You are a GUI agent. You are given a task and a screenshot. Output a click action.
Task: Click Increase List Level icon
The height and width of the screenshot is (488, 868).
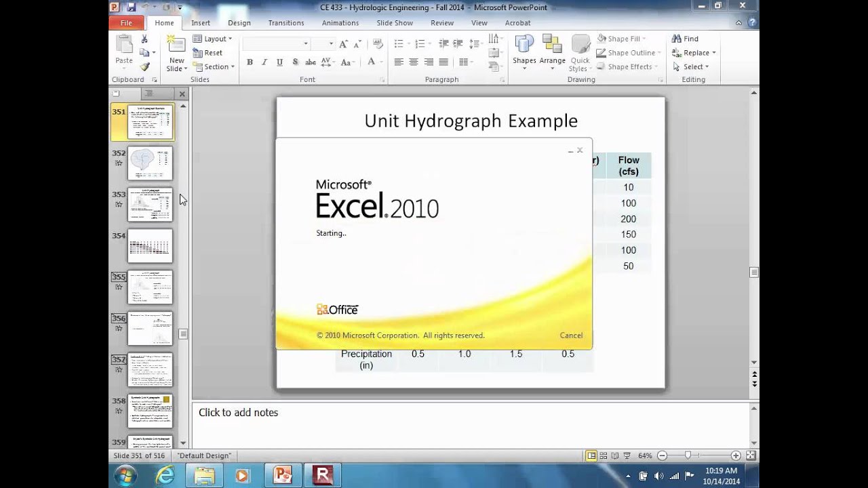pyautogui.click(x=456, y=43)
